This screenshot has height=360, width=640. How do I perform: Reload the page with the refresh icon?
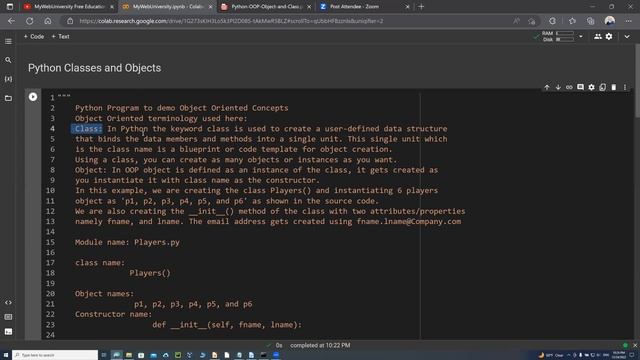coord(30,21)
